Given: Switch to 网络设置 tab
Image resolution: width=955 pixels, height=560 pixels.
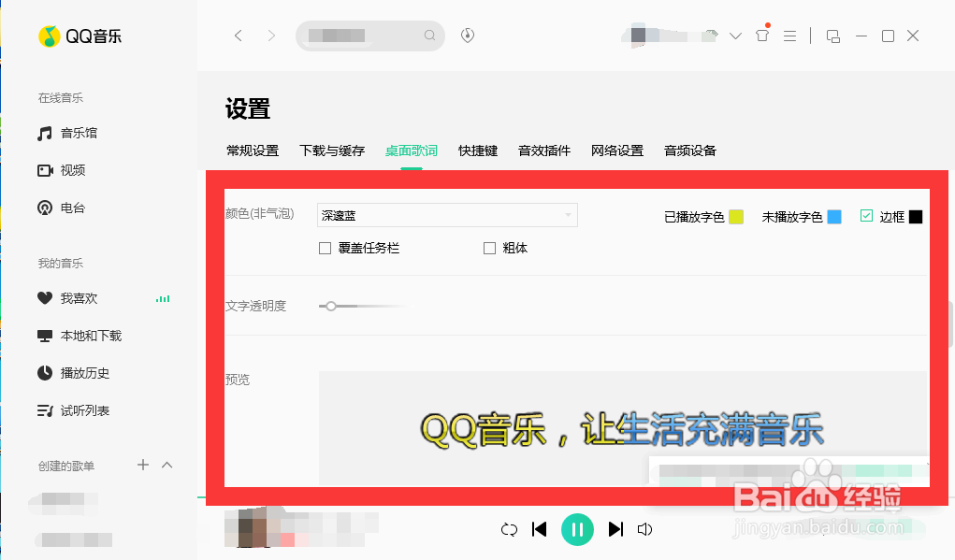Looking at the screenshot, I should point(617,151).
